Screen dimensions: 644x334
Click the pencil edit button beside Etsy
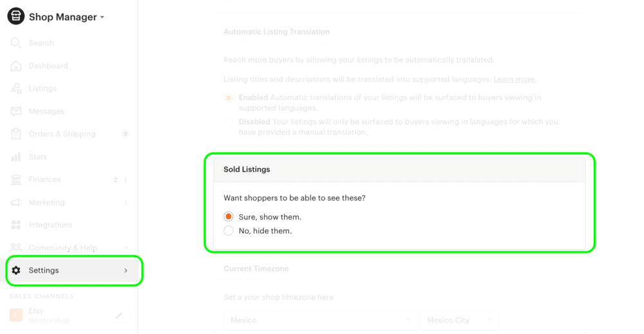[119, 315]
